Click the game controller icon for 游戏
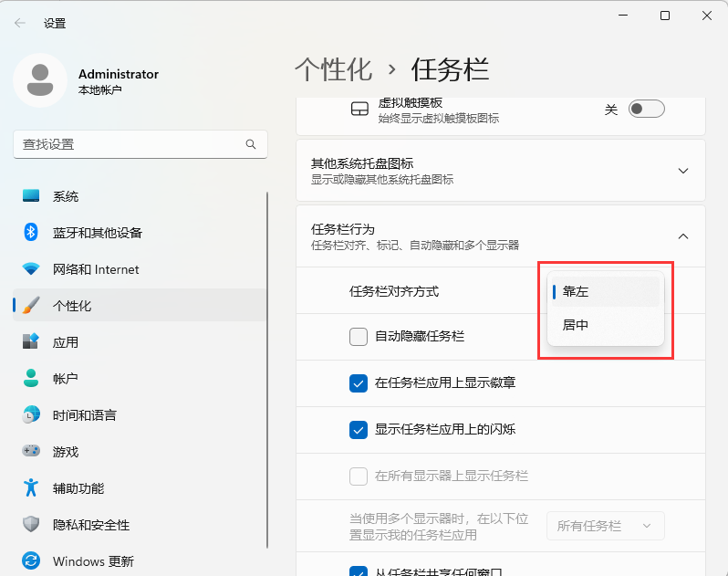 pos(31,451)
